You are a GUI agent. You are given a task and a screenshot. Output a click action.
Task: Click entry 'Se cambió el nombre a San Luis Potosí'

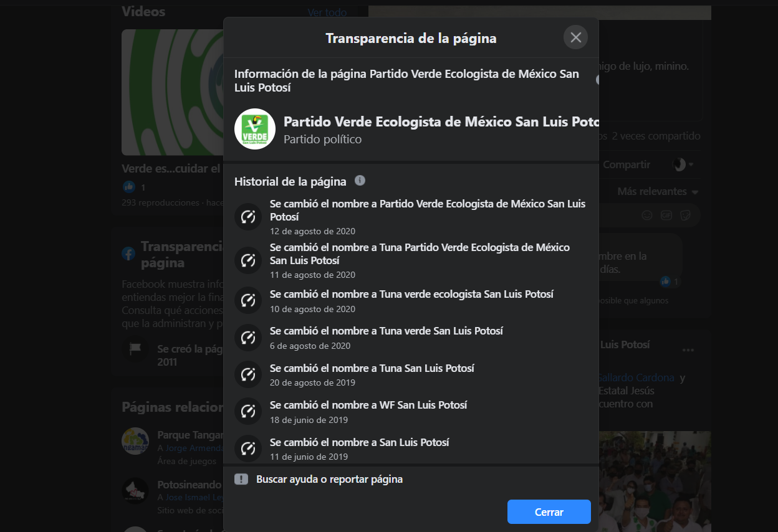click(x=360, y=442)
